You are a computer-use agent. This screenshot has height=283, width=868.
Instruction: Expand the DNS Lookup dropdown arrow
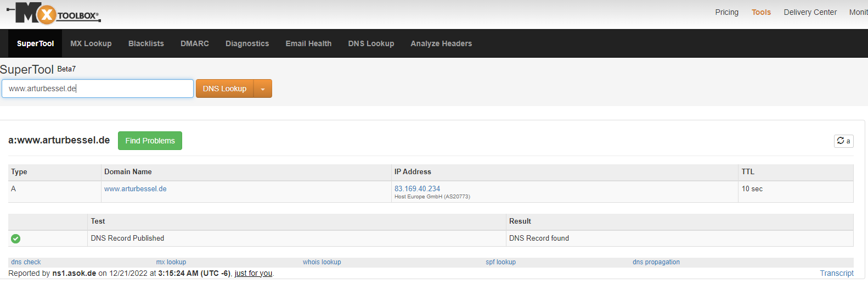pos(263,88)
